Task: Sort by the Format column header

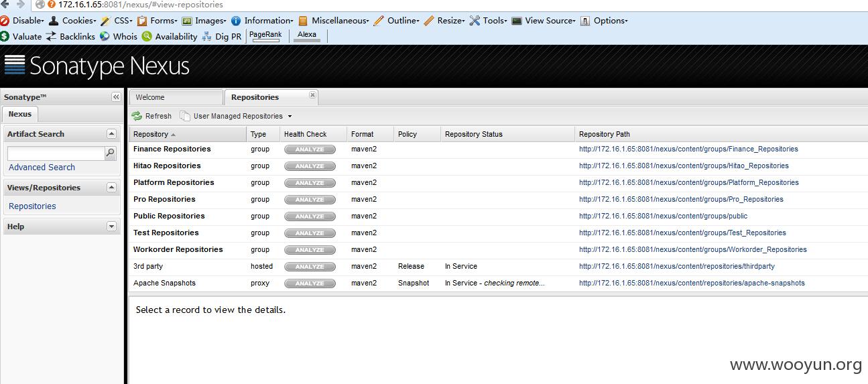Action: (370, 134)
